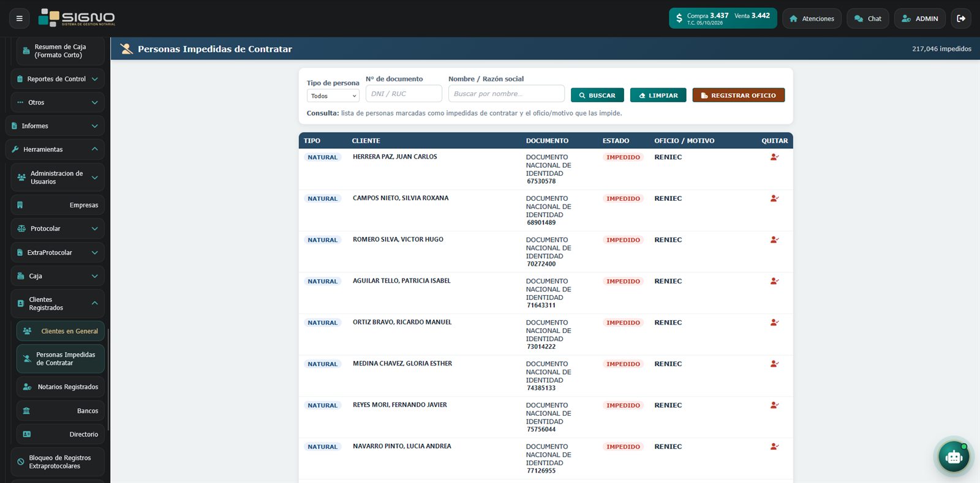Expand the Protocolar menu group
Viewport: 980px width, 483px height.
pyautogui.click(x=58, y=228)
